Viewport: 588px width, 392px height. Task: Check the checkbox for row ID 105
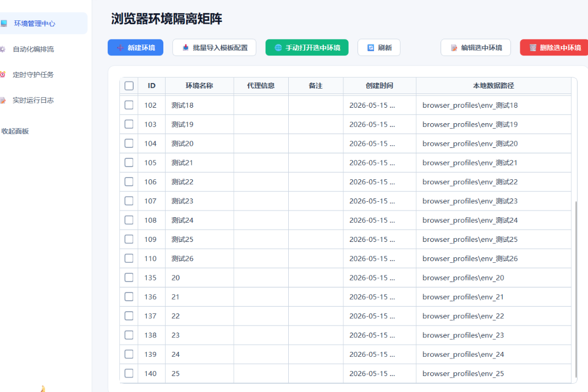(x=129, y=162)
